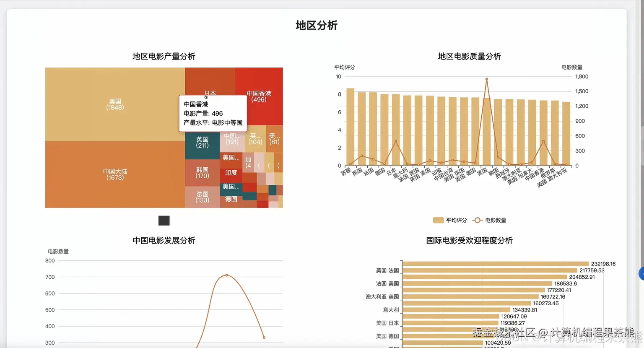644x348 pixels.
Task: Click the tooltip text 电影产量: 496
Action: click(203, 113)
